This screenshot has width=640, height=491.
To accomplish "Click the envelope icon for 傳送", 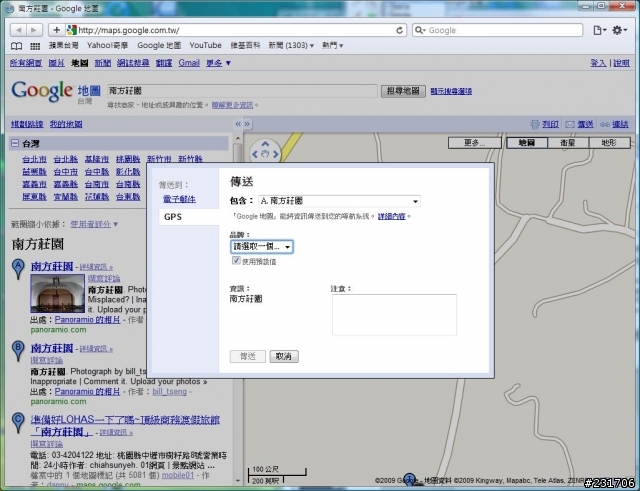I will click(x=570, y=124).
